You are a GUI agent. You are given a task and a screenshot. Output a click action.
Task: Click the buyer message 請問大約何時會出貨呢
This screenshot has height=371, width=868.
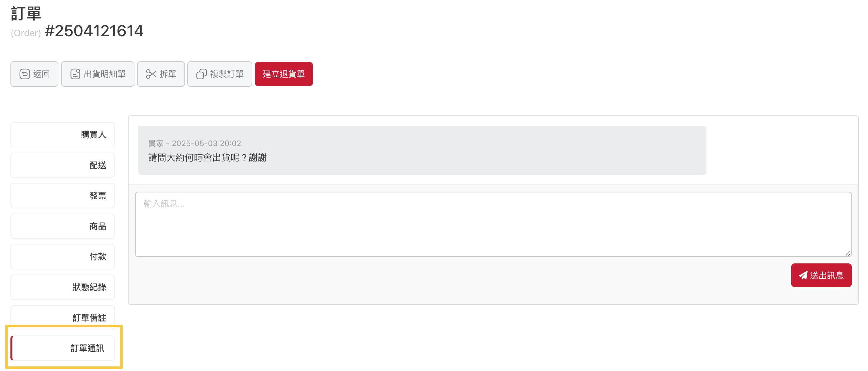tap(208, 157)
